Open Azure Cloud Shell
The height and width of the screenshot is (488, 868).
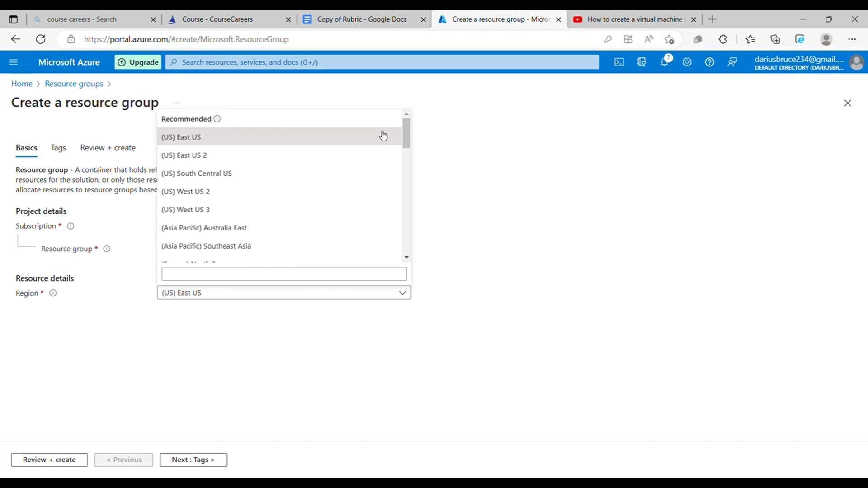[619, 62]
